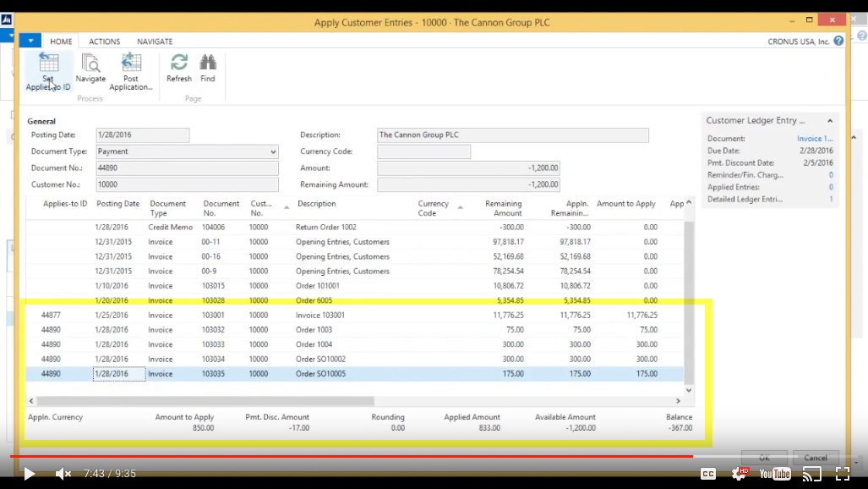Click the Applies-to ID column header

65,204
